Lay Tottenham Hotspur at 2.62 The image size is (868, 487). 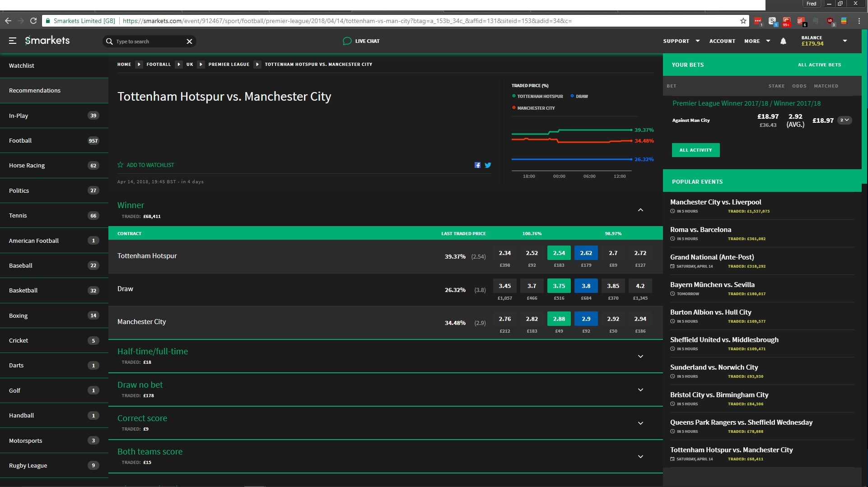coord(586,253)
